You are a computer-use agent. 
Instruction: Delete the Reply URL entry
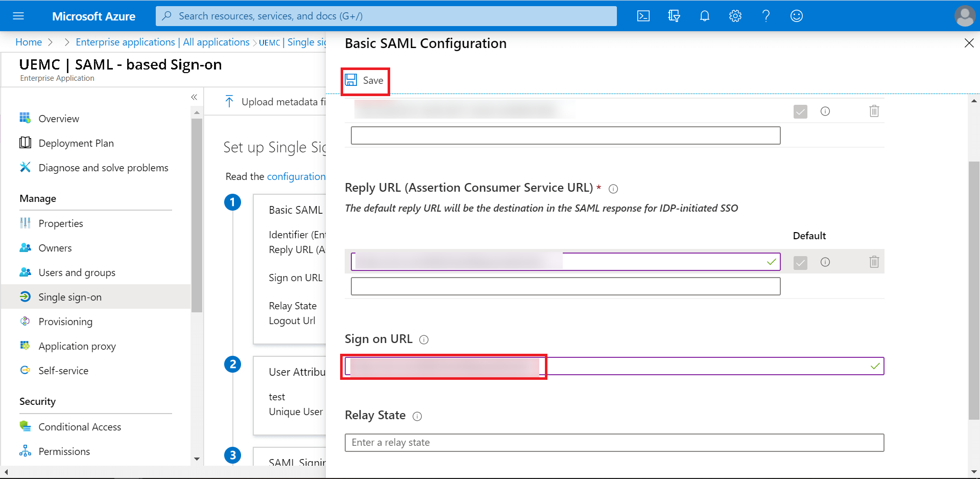pos(874,262)
